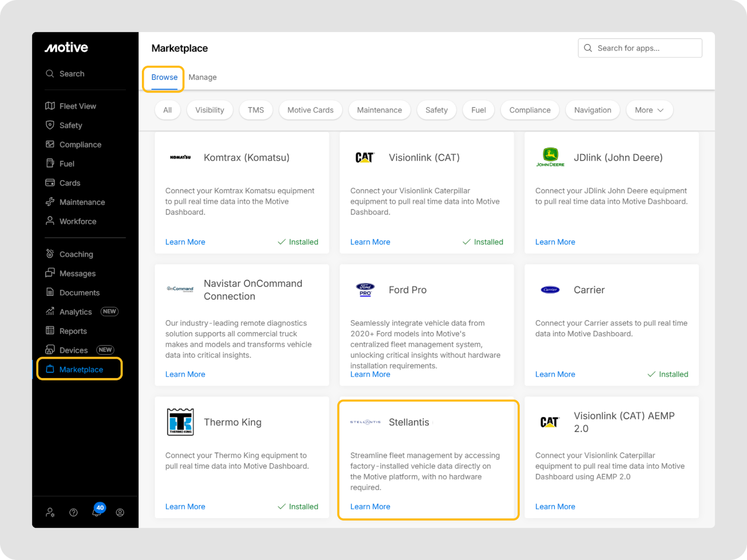Viewport: 747px width, 560px height.
Task: Expand the More categories dropdown
Action: [649, 110]
